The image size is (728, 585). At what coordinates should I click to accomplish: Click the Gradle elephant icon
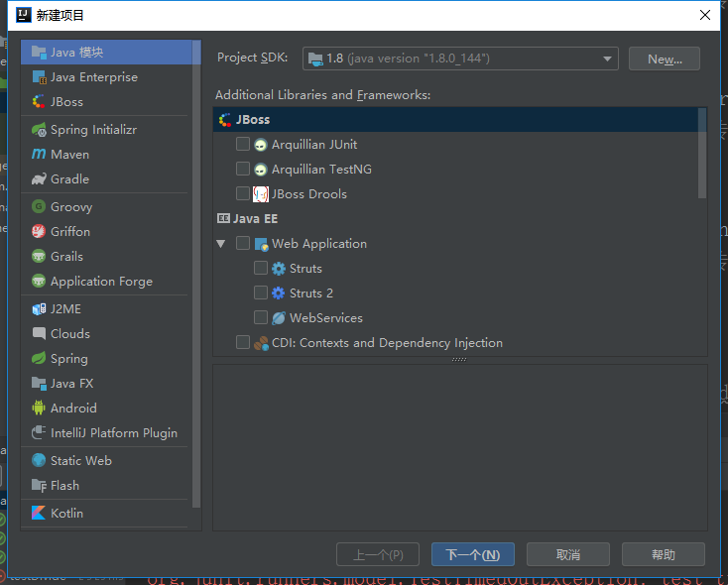coord(39,178)
